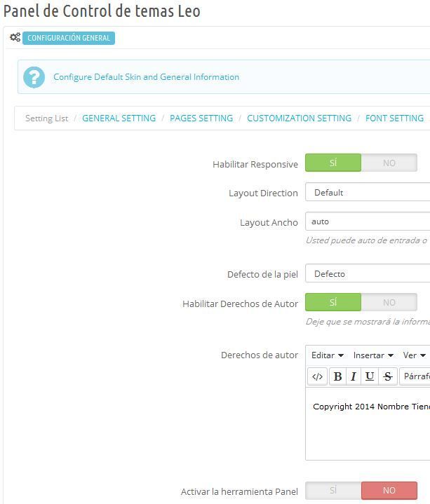Viewport: 430px width, 504px height.
Task: Toggle underline formatting in editor
Action: coord(370,376)
